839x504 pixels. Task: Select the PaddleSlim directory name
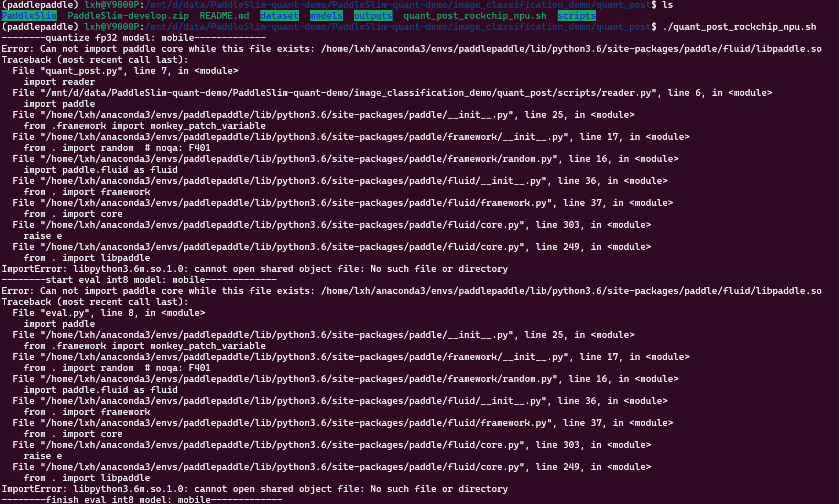tap(29, 15)
